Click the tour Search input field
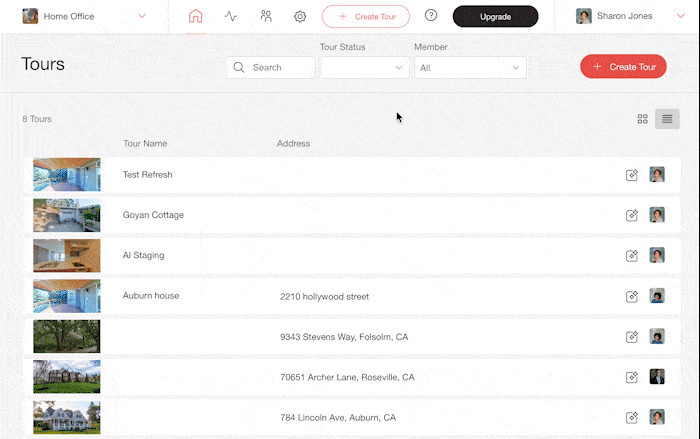 click(272, 68)
